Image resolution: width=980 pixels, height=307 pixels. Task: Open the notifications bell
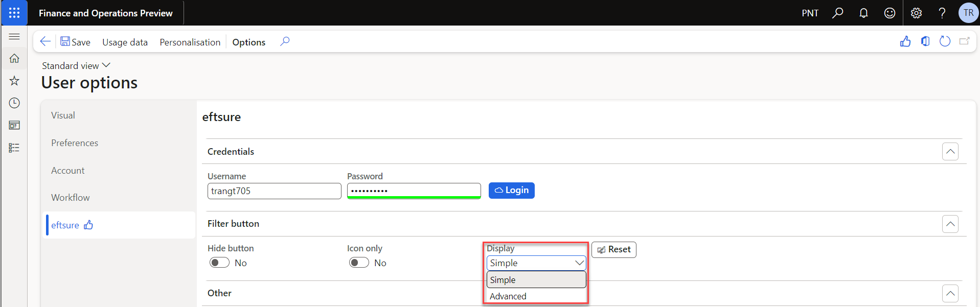863,13
